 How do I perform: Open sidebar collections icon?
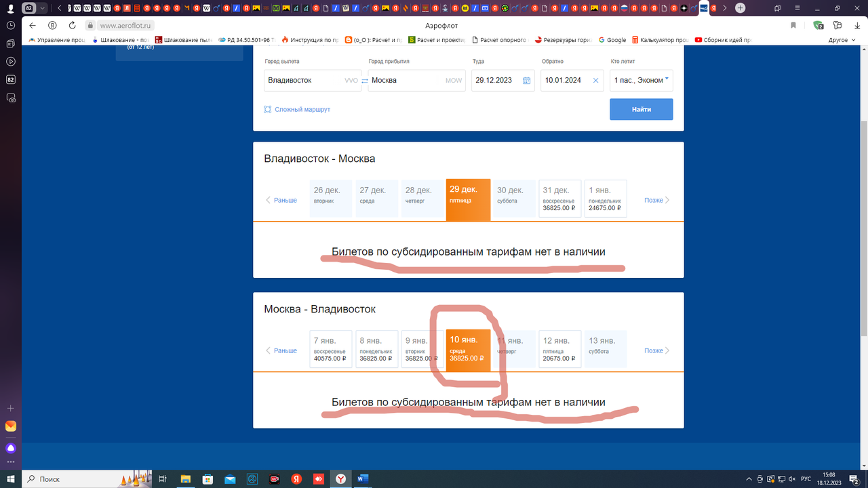coord(11,43)
